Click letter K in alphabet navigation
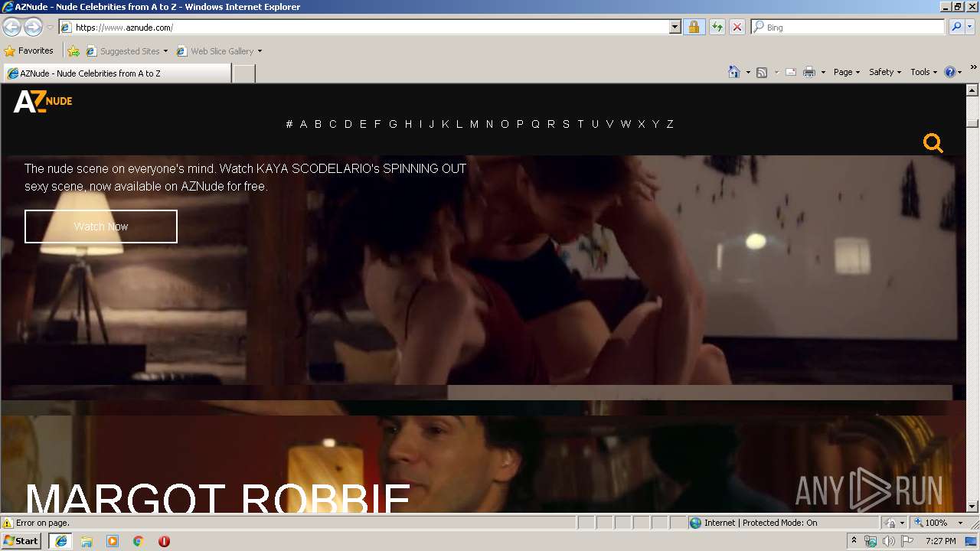This screenshot has width=980, height=551. [445, 124]
